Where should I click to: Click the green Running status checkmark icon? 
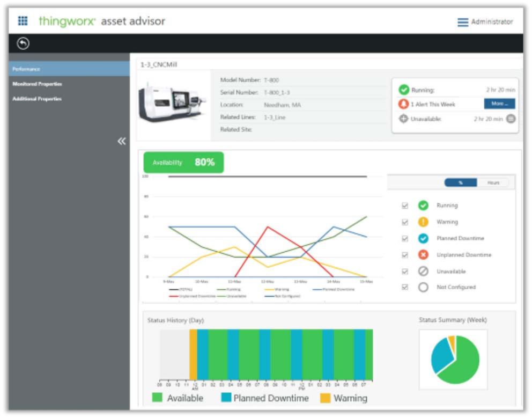click(404, 90)
